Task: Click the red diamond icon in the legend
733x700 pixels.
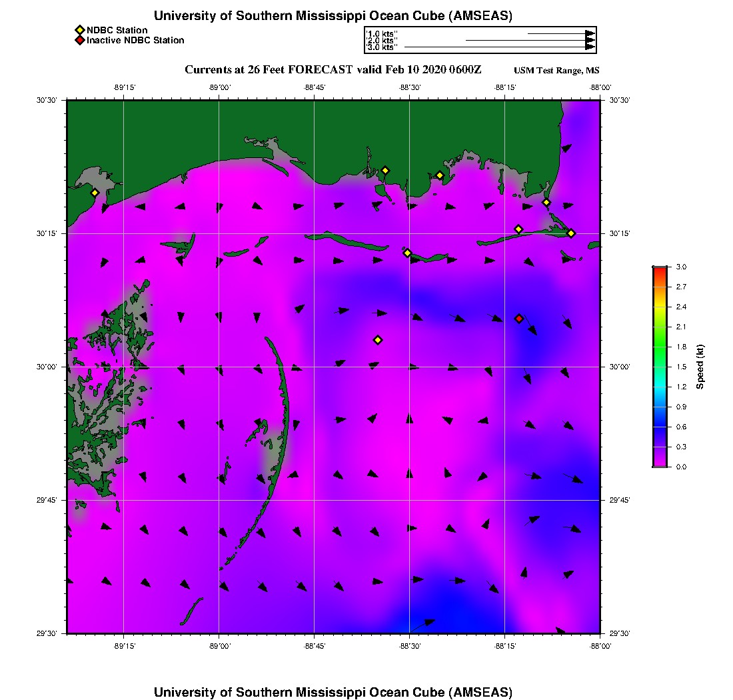Action: (79, 40)
